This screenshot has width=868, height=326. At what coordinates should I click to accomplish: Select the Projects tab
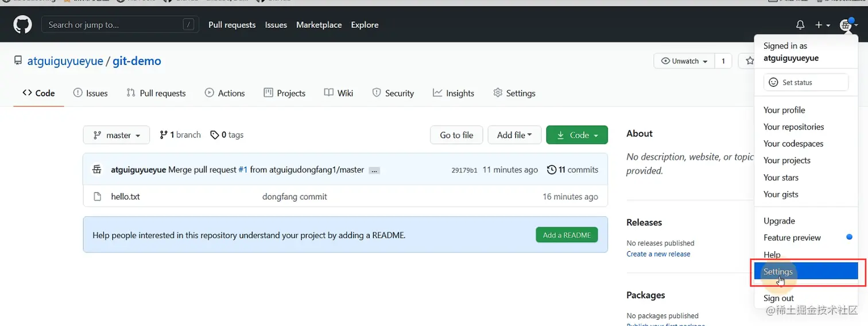tap(284, 93)
